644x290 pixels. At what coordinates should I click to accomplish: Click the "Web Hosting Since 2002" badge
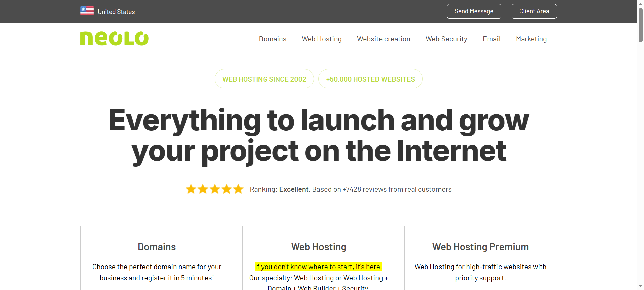[264, 79]
